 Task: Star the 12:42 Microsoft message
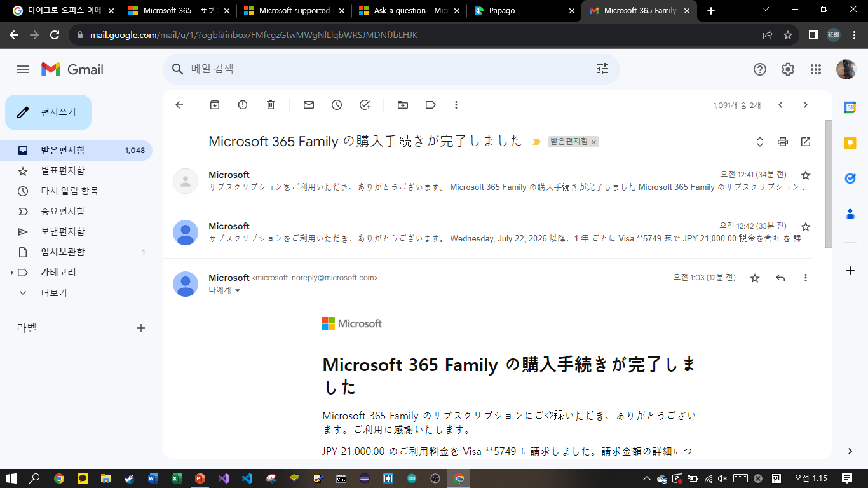(806, 226)
